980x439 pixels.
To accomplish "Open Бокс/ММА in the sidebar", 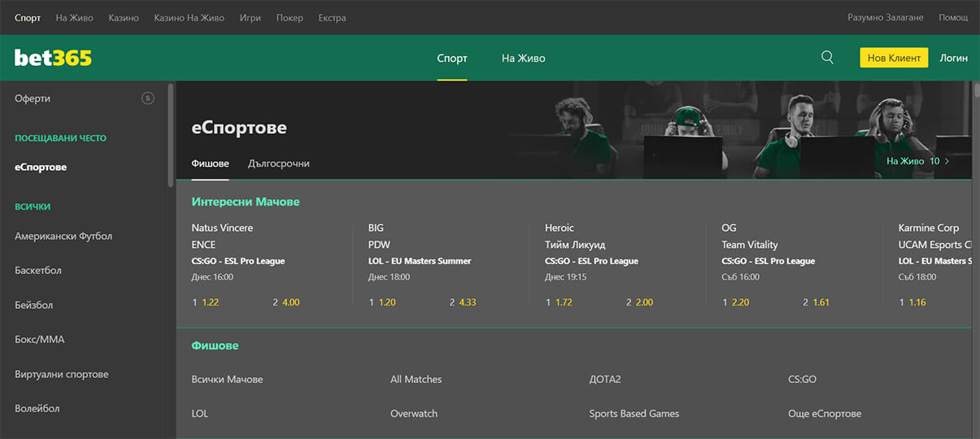I will [x=38, y=339].
